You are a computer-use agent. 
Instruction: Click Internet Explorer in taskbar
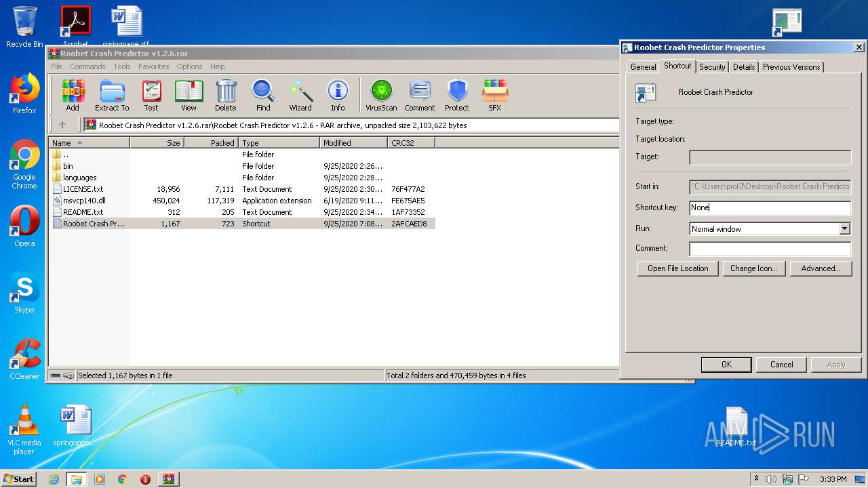click(x=54, y=479)
